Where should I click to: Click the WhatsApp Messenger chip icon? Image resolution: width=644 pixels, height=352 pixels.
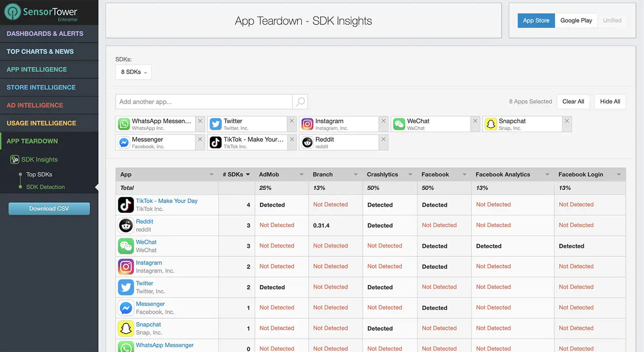[x=124, y=124]
